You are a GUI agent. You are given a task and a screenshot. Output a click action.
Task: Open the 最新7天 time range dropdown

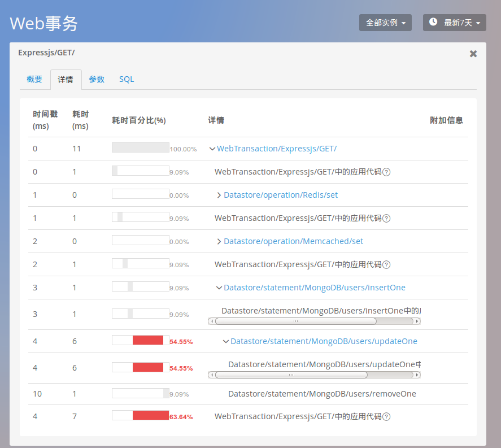454,23
